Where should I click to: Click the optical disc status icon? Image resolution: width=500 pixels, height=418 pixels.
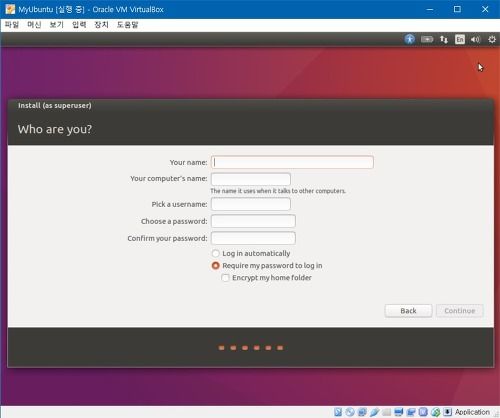click(x=350, y=412)
